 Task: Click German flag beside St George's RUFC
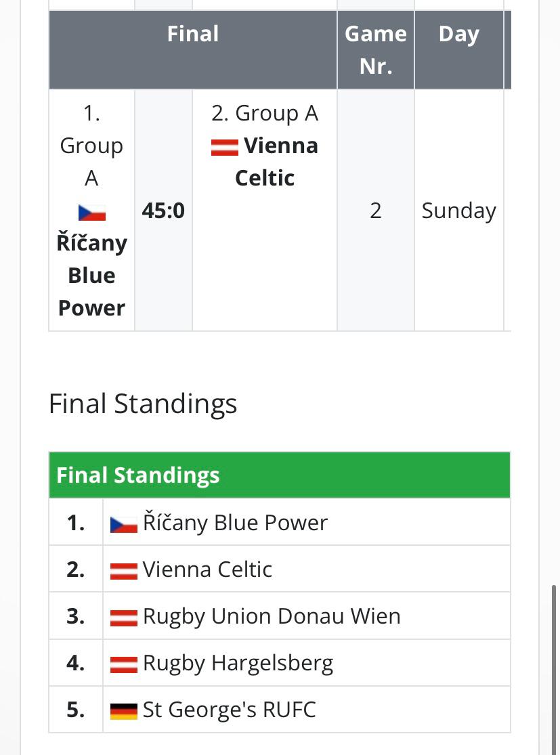click(x=124, y=711)
